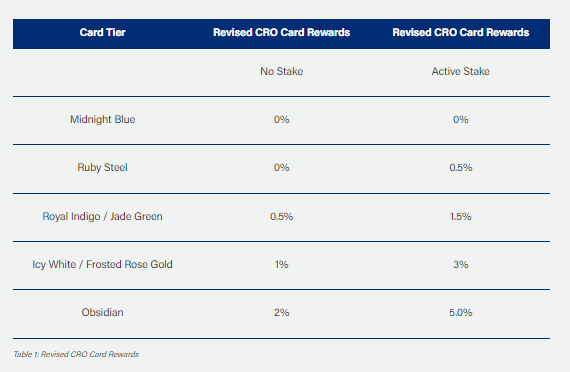Screen dimensions: 570x372
Task: Select Icy White / Frosted Rose Gold cell
Action: point(103,264)
